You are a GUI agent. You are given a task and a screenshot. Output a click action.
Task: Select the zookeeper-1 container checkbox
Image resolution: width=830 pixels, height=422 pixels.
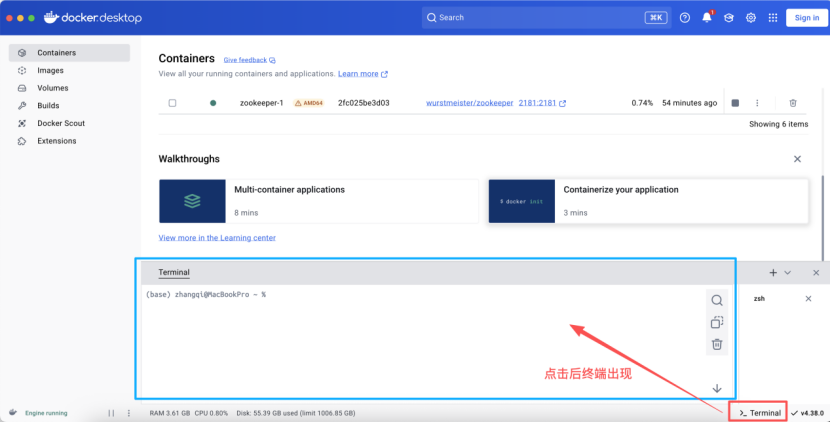(172, 103)
